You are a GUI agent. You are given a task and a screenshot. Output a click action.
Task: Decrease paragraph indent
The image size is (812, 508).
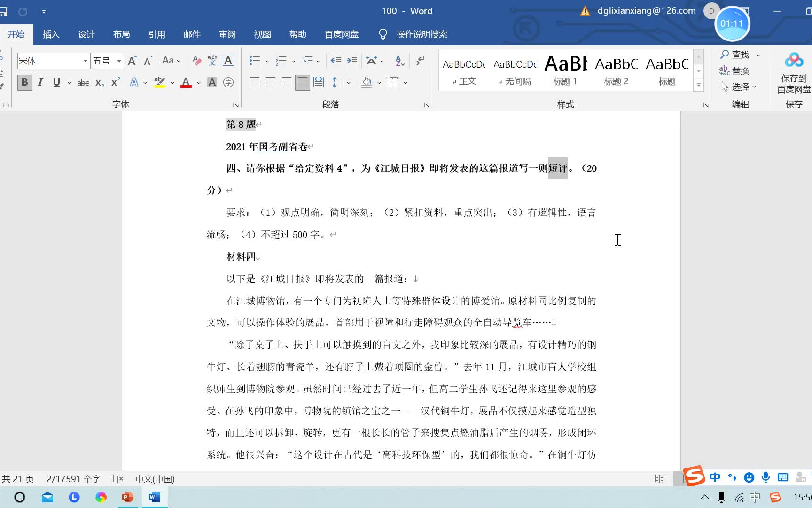point(336,61)
